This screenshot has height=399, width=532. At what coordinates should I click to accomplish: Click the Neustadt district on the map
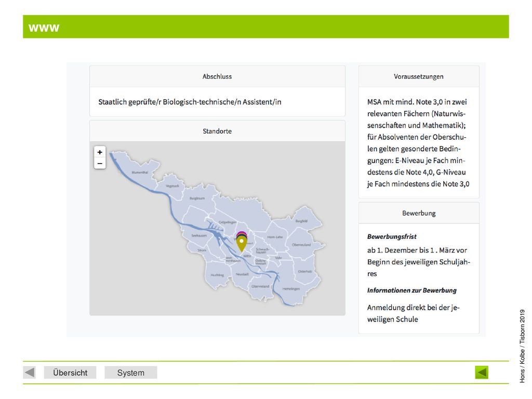[242, 274]
